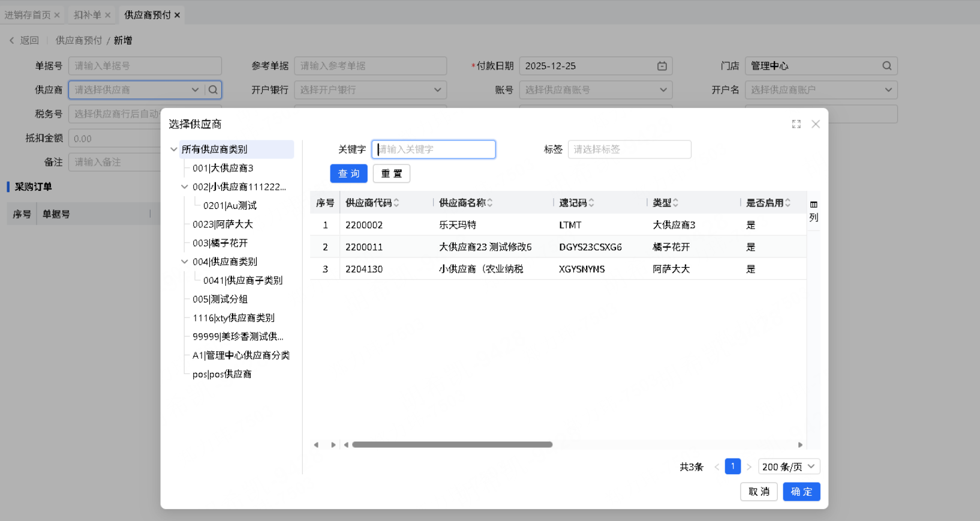Open column settings via the 列 icon
This screenshot has width=980, height=521.
[x=813, y=211]
